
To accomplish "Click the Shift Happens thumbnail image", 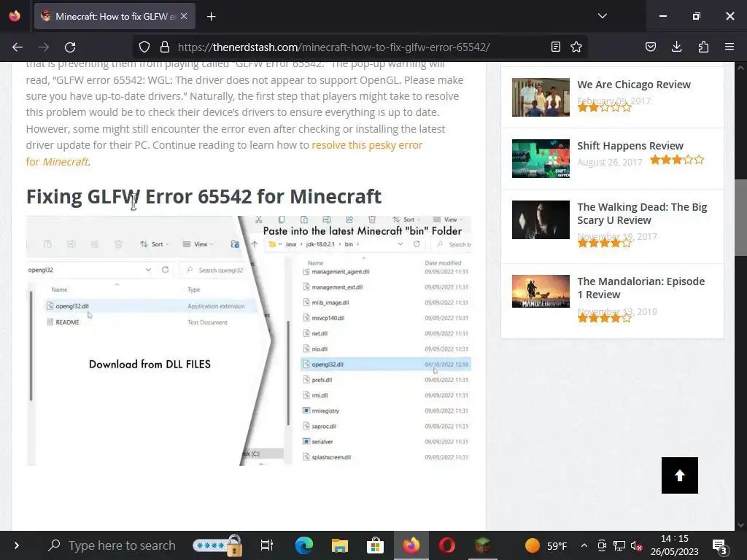I will [x=541, y=158].
